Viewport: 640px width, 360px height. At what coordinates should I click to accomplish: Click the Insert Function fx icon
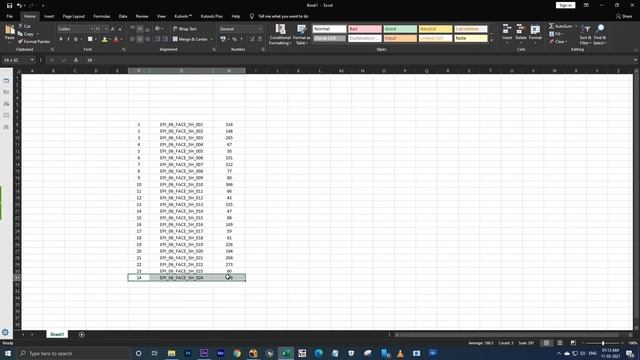point(76,60)
